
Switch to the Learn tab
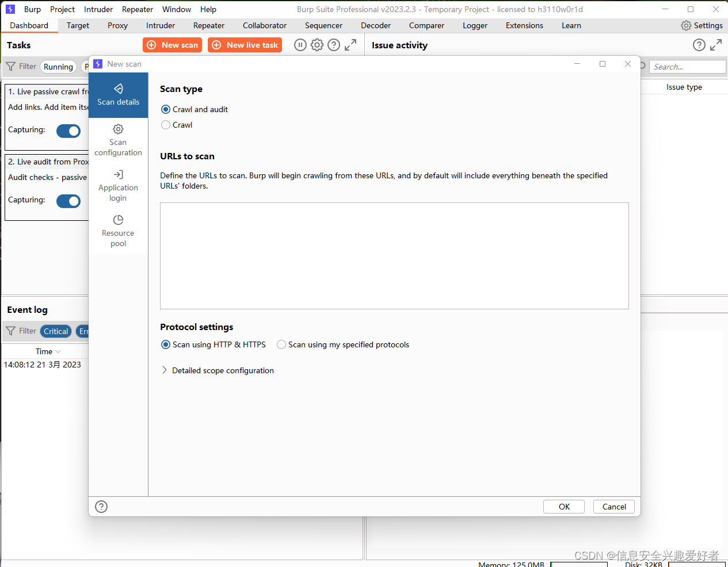(x=571, y=25)
